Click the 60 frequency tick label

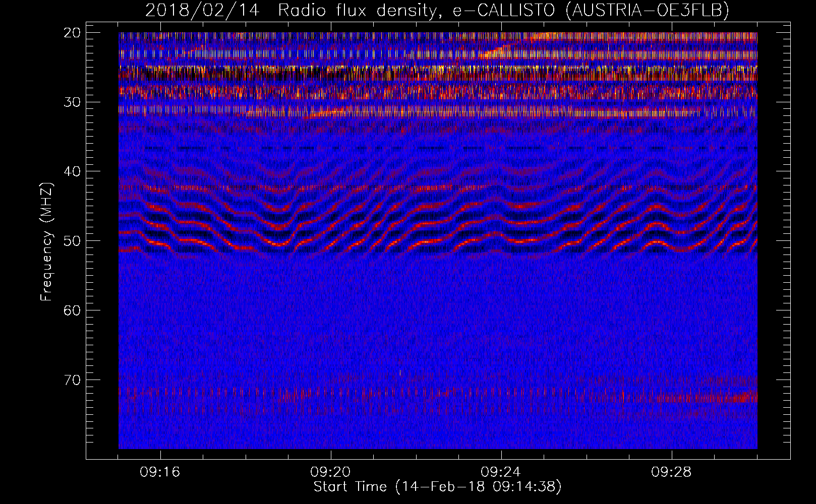click(73, 310)
